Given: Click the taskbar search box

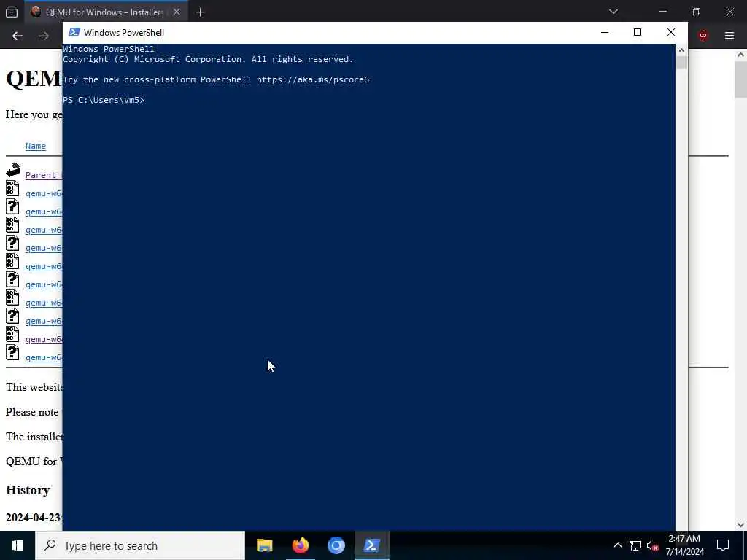Looking at the screenshot, I should [x=140, y=545].
